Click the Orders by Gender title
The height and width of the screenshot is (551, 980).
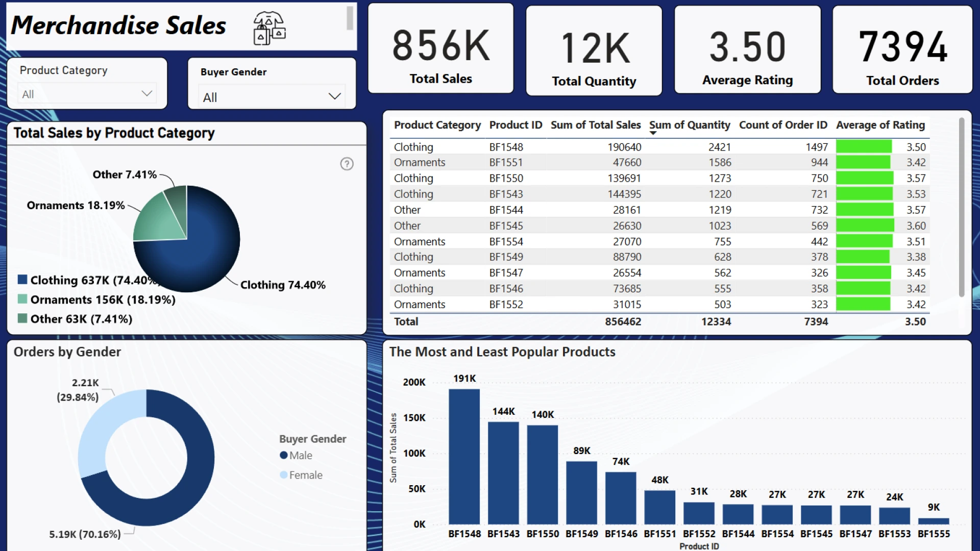tap(67, 352)
